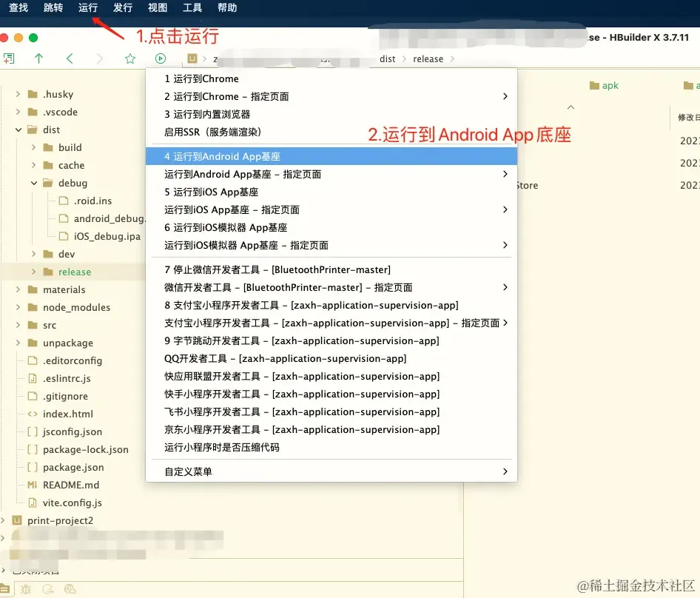Collapse the debug folder
The image size is (700, 598).
click(x=34, y=183)
